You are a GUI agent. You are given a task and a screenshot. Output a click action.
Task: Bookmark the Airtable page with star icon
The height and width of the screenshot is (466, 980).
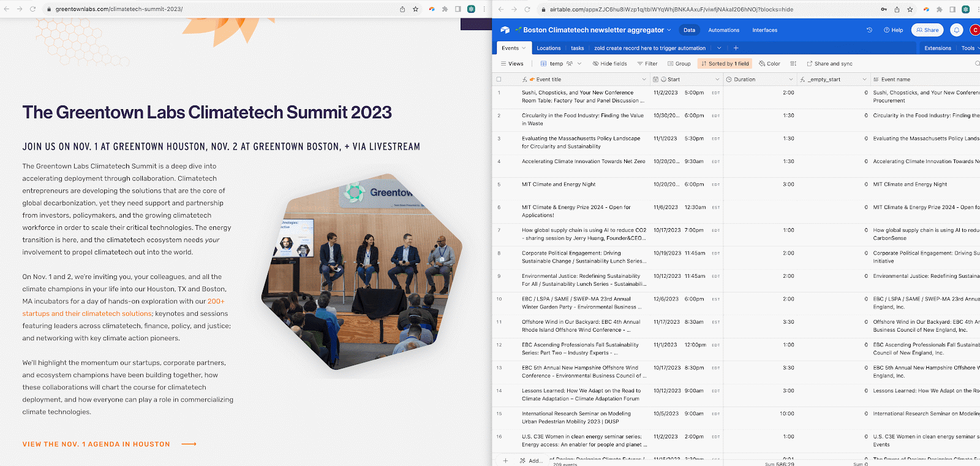click(910, 9)
